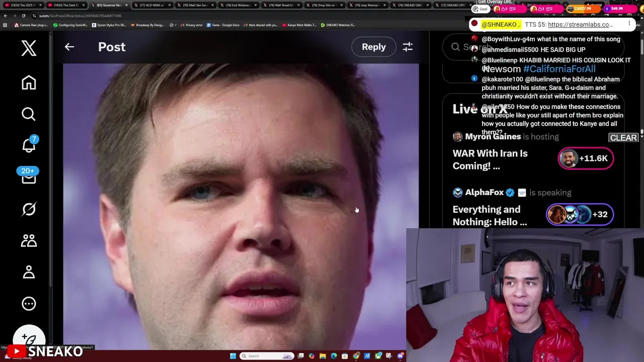This screenshot has width=644, height=362.
Task: Go to the Home feed icon
Action: (x=29, y=82)
